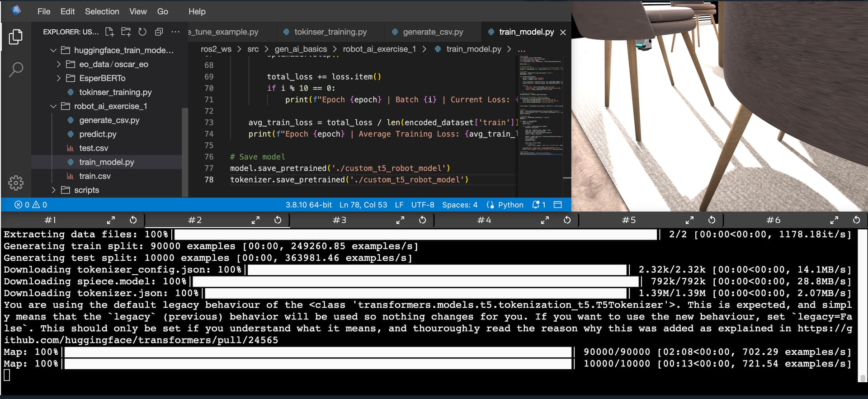
Task: Click the Spaces: 4 indentation setting
Action: click(x=459, y=205)
